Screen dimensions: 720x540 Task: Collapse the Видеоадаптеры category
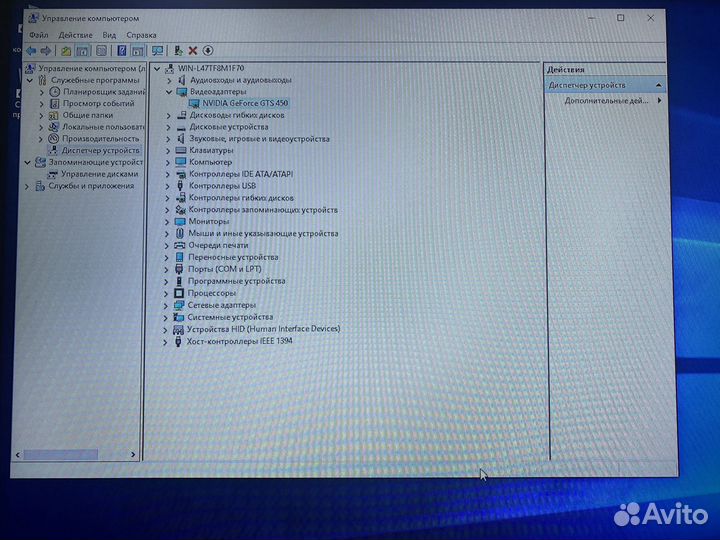[x=169, y=91]
